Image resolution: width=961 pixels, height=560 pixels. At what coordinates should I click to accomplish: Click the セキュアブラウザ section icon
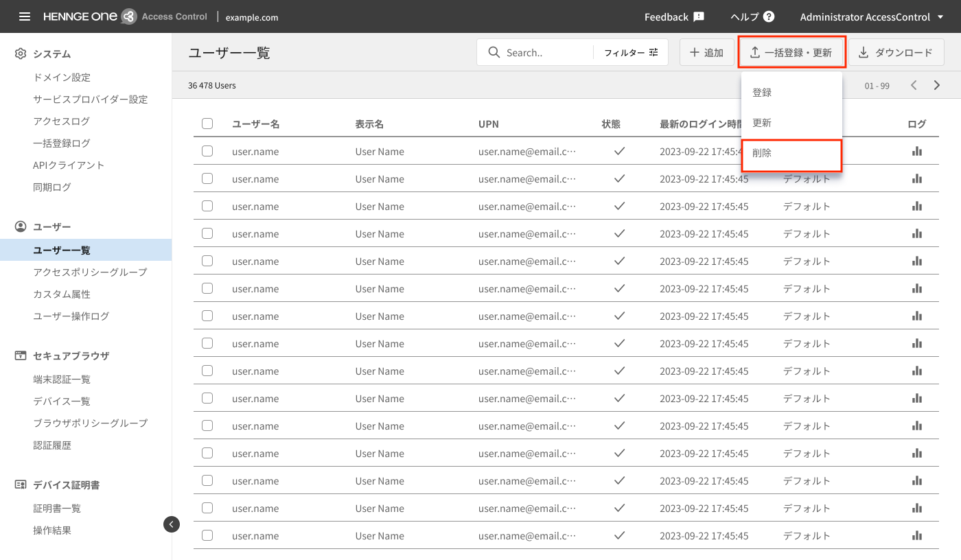[21, 355]
